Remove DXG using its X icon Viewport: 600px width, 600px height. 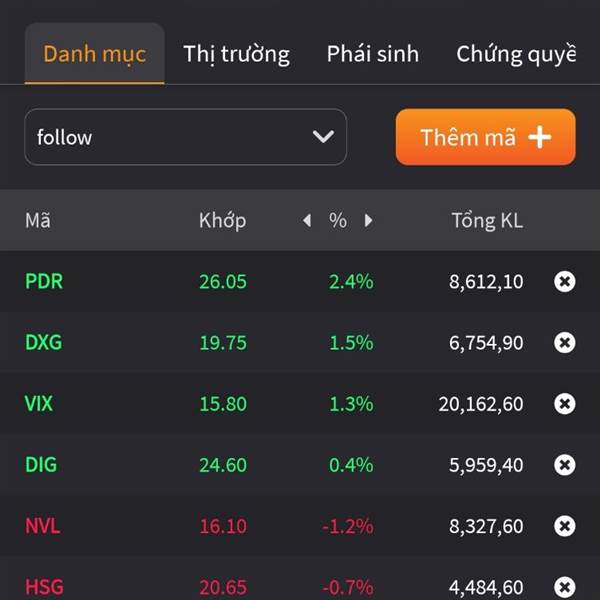[x=564, y=342]
